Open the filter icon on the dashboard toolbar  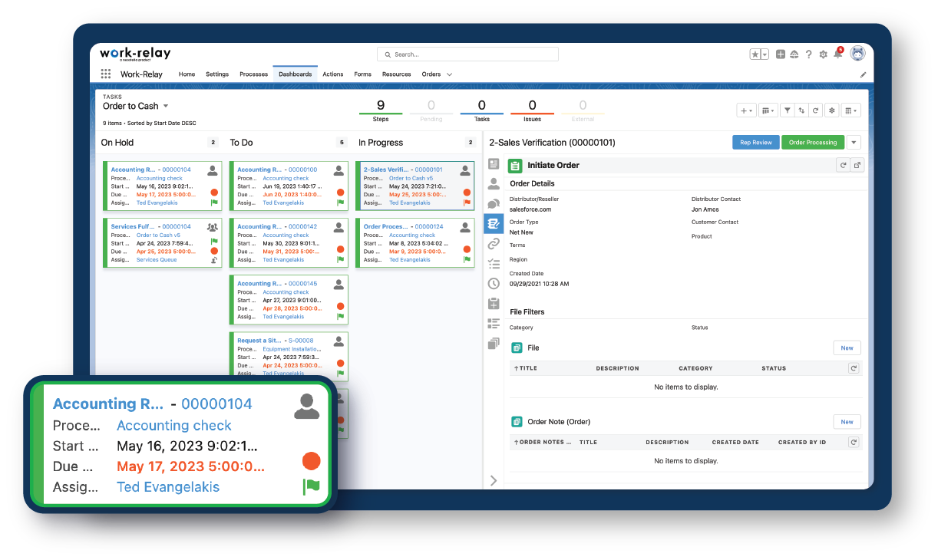788,110
